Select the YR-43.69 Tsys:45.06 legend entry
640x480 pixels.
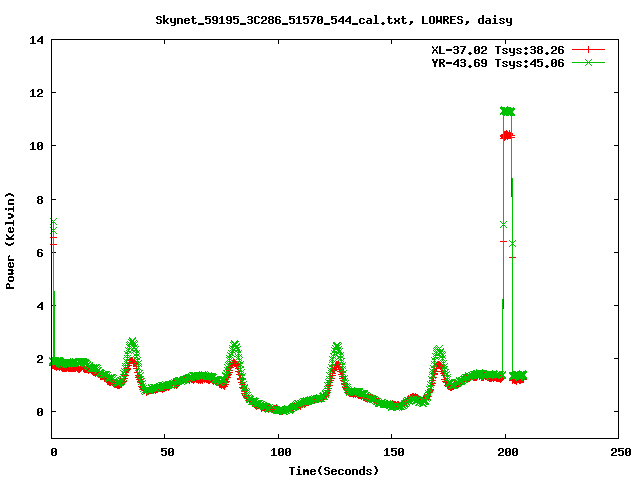click(498, 63)
